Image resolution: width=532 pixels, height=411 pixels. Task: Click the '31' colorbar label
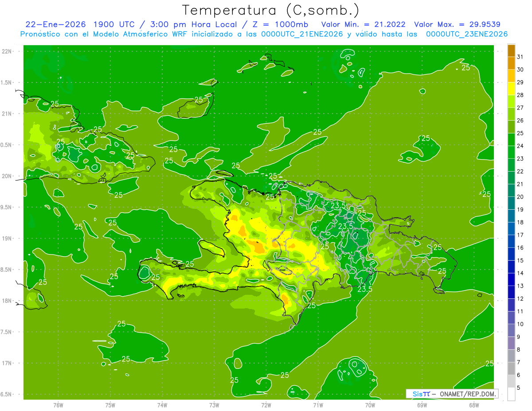pos(520,57)
